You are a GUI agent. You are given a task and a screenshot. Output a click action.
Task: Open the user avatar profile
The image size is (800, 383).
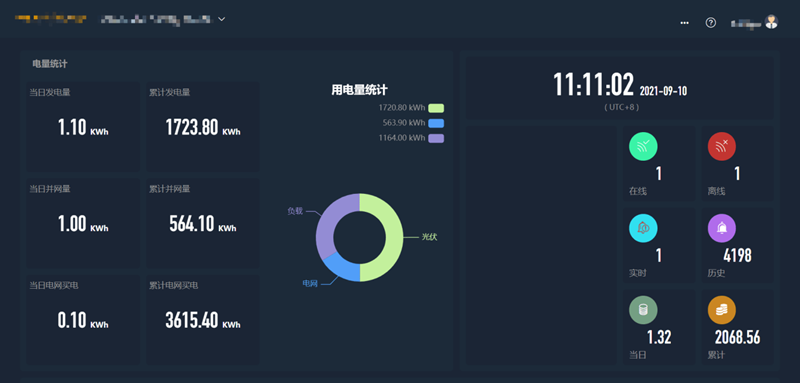tap(771, 21)
